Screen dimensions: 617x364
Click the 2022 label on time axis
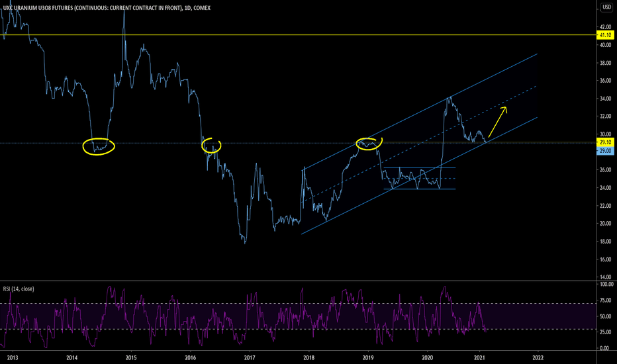(x=538, y=357)
